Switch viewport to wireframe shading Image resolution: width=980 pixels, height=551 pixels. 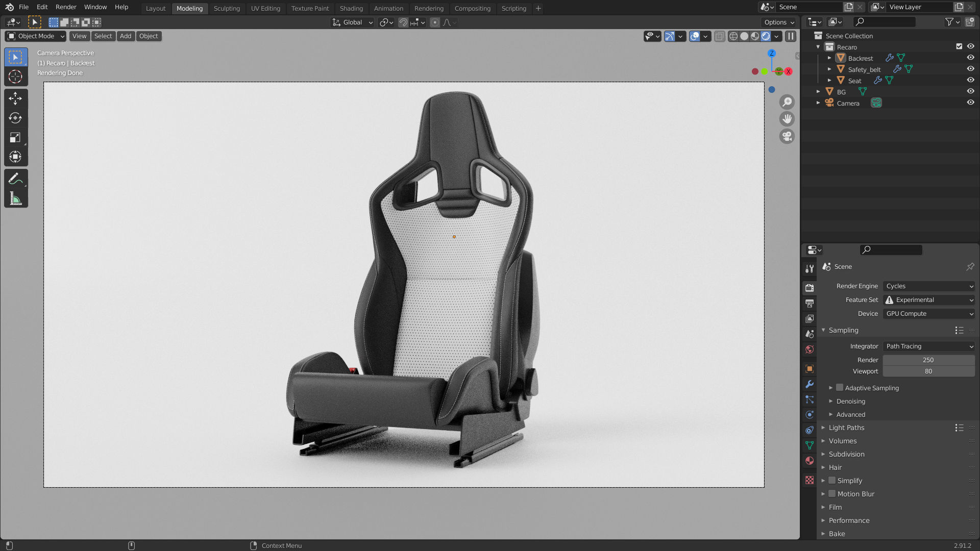click(733, 36)
